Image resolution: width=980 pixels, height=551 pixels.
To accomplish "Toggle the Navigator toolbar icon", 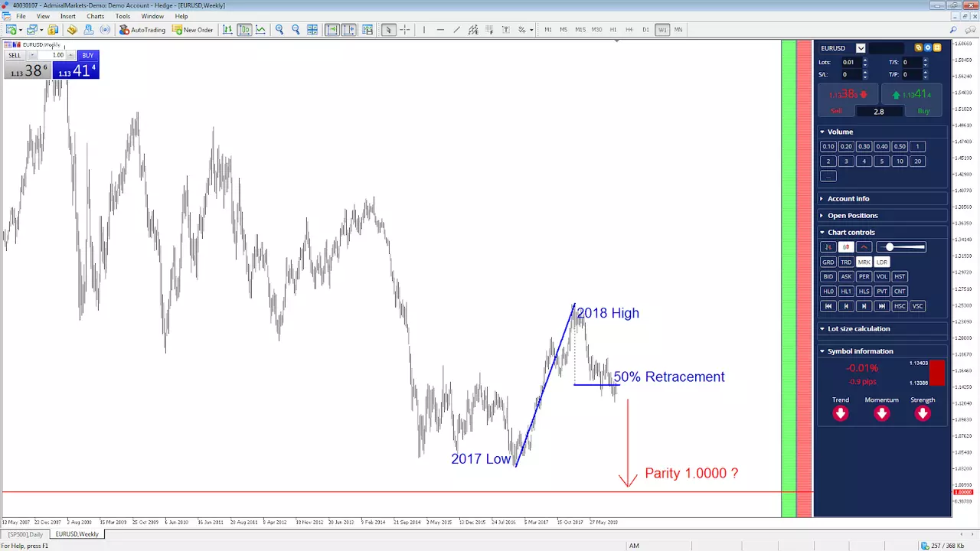I will [x=72, y=30].
